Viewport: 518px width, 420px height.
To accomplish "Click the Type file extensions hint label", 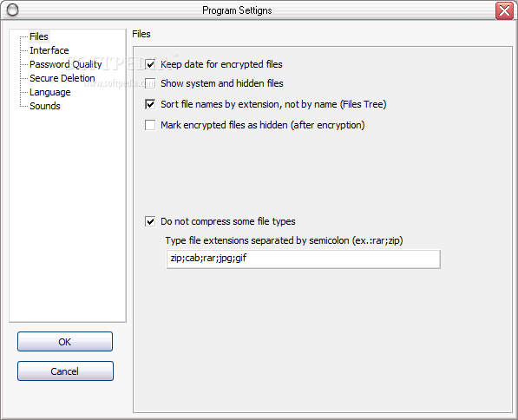I will [x=284, y=240].
